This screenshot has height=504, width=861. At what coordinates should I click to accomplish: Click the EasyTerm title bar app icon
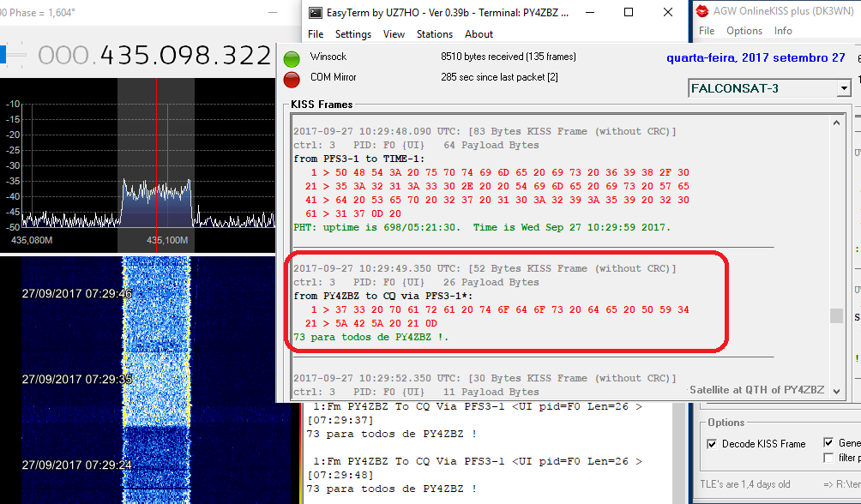[316, 12]
